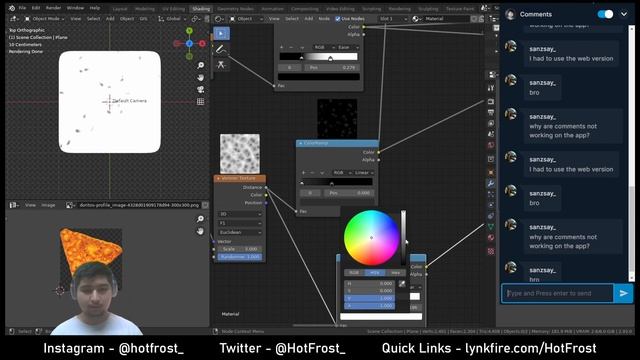
Task: Select the Links Cut tool icon
Action: (221, 64)
